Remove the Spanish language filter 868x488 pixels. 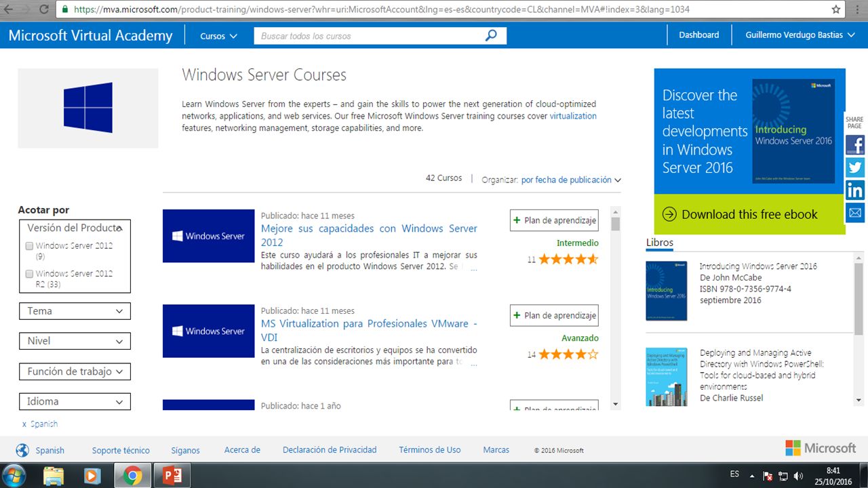pos(24,424)
